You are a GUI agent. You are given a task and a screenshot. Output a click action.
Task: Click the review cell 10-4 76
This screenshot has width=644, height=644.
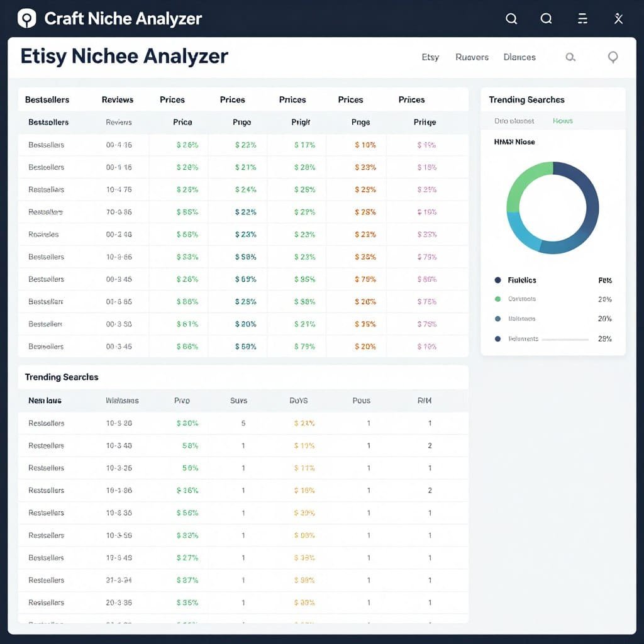[x=119, y=190]
